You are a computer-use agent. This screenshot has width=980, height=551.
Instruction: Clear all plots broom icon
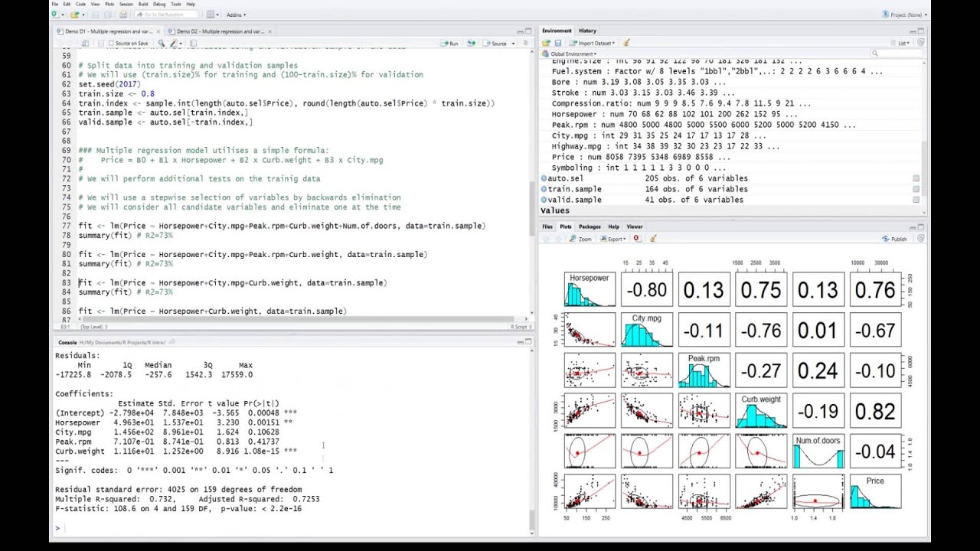653,239
